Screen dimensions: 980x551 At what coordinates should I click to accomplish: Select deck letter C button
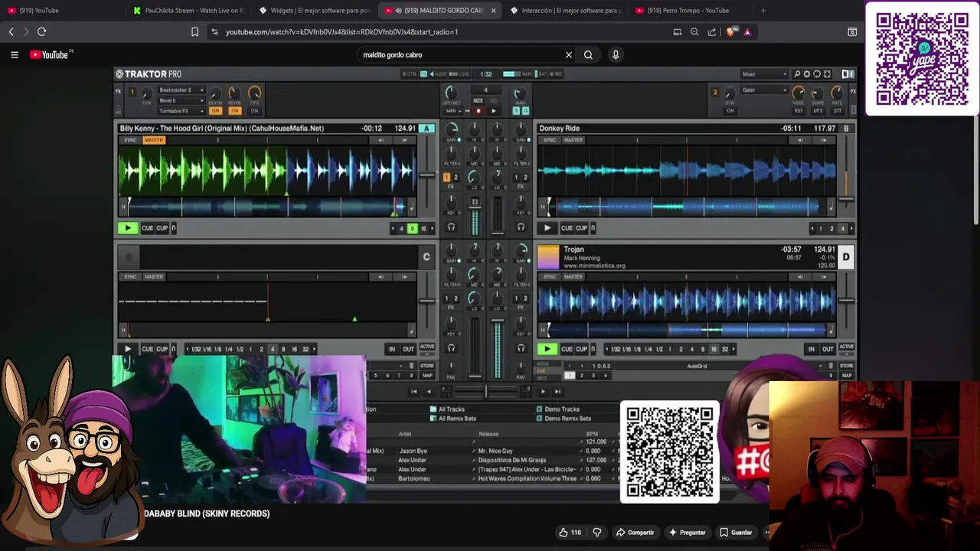coord(426,257)
